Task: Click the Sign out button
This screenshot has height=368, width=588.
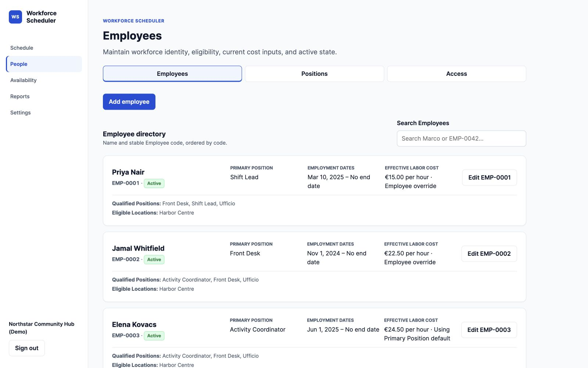Action: 27,348
